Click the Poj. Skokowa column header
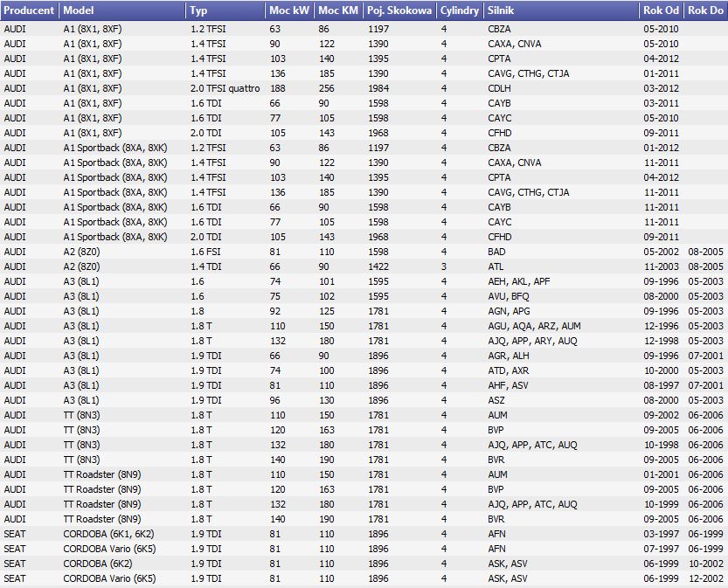The image size is (728, 588). coord(399,10)
